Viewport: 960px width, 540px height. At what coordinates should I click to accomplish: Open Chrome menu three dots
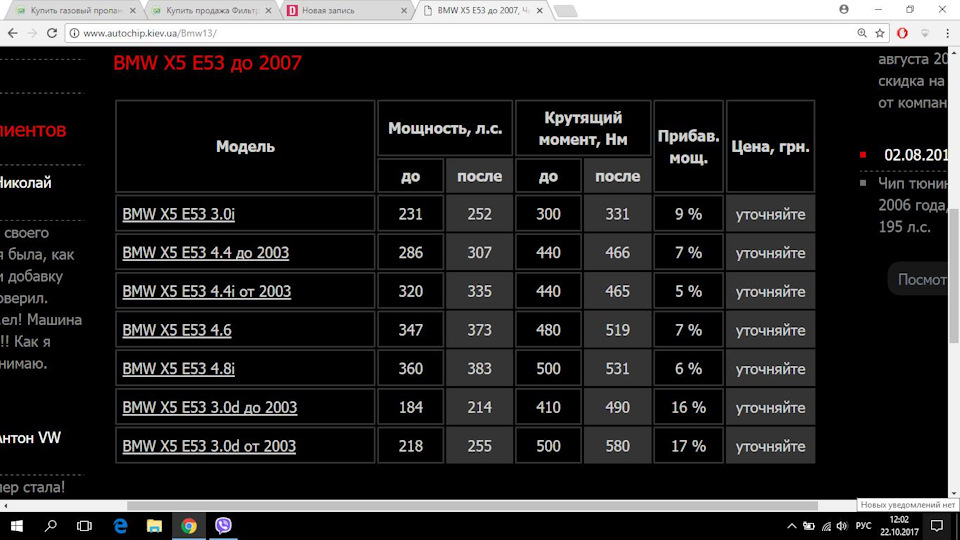click(947, 33)
